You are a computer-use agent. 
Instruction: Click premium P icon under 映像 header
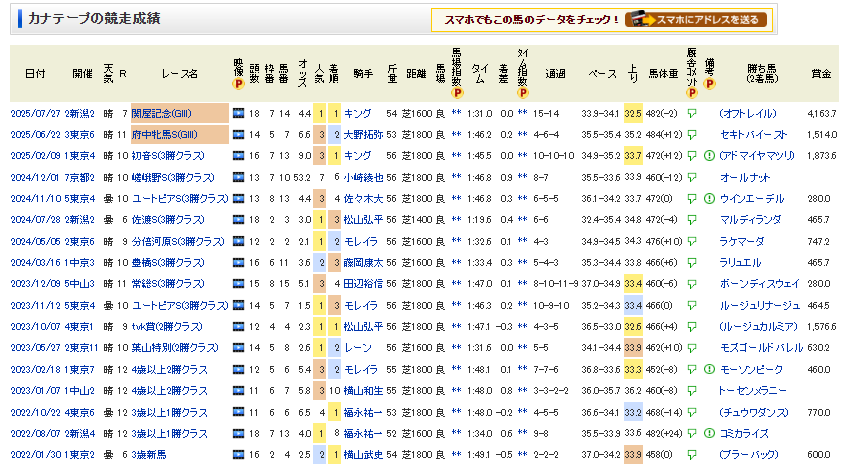238,84
